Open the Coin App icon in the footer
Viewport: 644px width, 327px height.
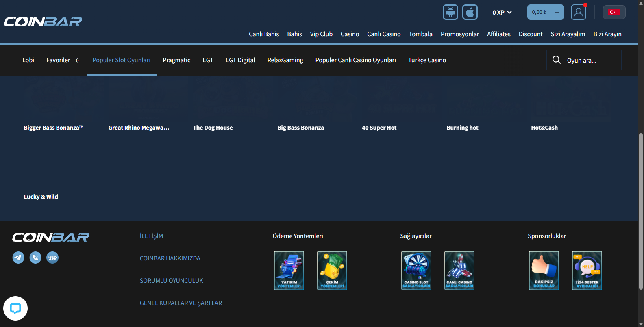[52, 258]
